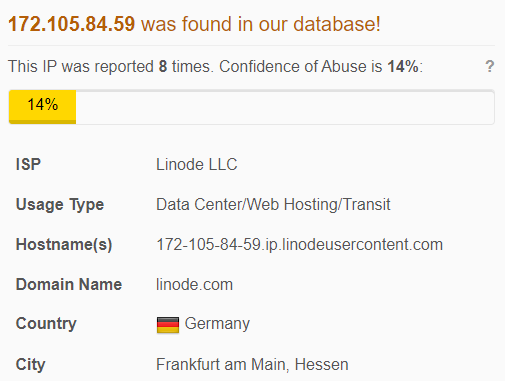Click the Data Center/Web Hosting/Transit usage value

coord(273,204)
